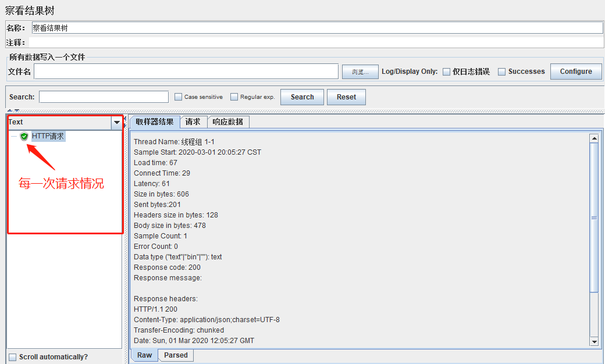Screen dimensions: 605x364
Task: Click inside the 文件名 input field
Action: 186,71
